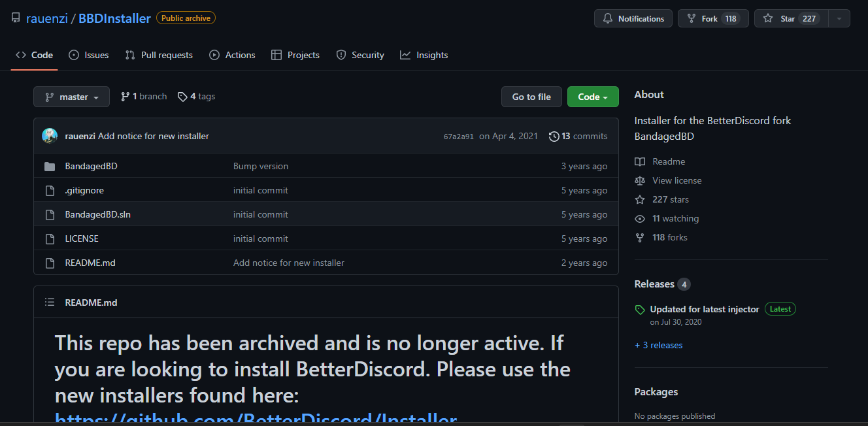This screenshot has height=426, width=868.
Task: Open the README table of contents icon
Action: (50, 302)
